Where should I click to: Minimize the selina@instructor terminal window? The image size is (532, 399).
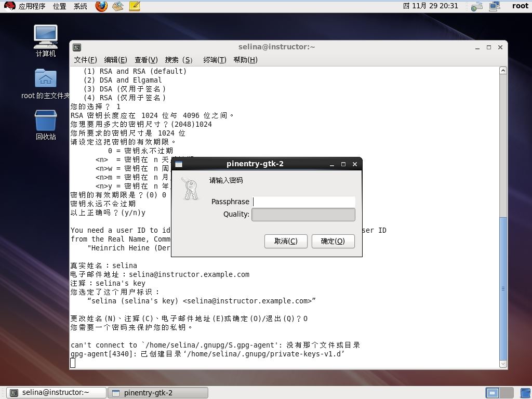[x=477, y=47]
